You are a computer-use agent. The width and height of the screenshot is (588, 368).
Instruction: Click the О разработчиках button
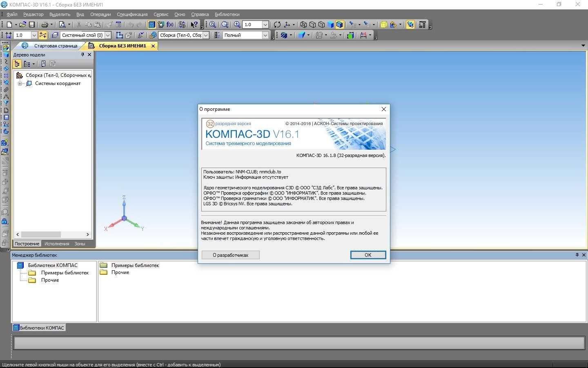(x=230, y=255)
